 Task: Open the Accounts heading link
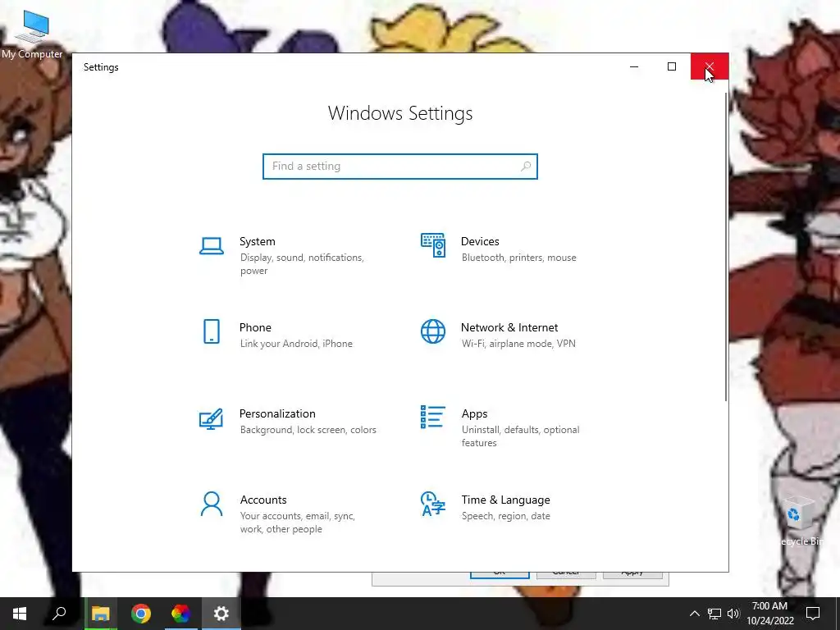pyautogui.click(x=263, y=500)
